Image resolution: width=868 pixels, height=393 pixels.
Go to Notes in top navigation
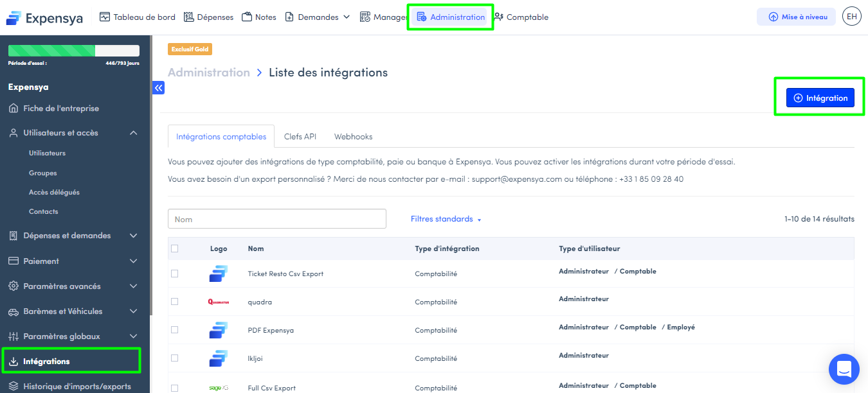(x=259, y=17)
